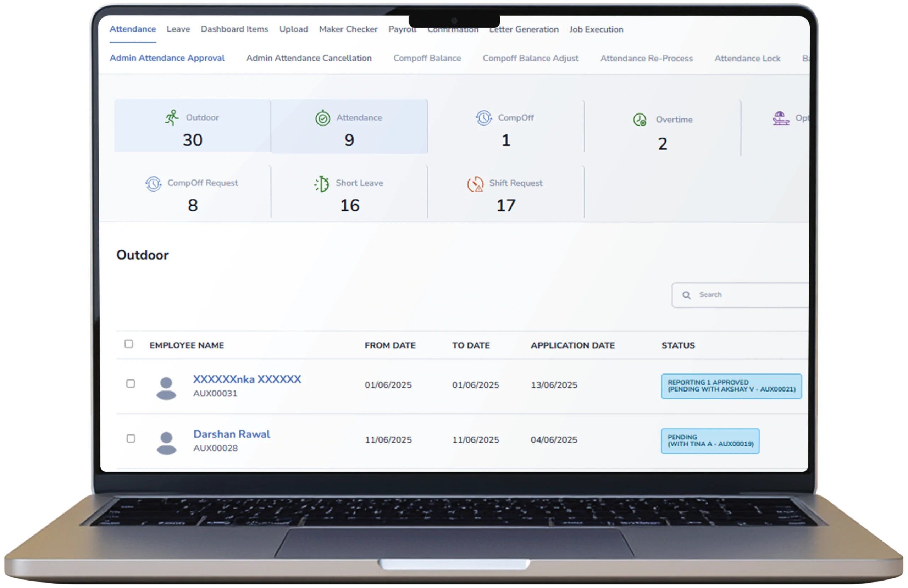This screenshot has width=908, height=588.
Task: Check the AUX00031 employee row checkbox
Action: (131, 383)
